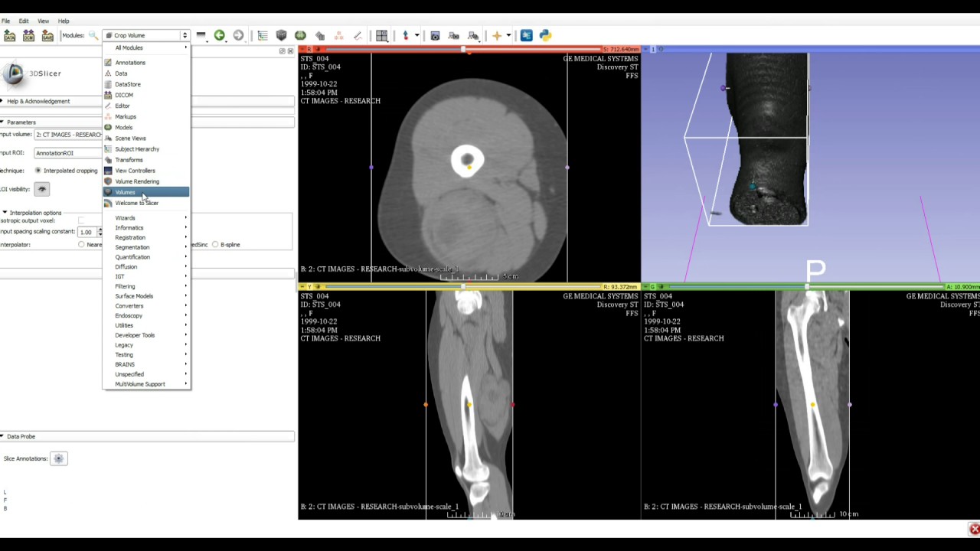980x551 pixels.
Task: Open crosshair options dropdown arrow
Action: tap(508, 35)
